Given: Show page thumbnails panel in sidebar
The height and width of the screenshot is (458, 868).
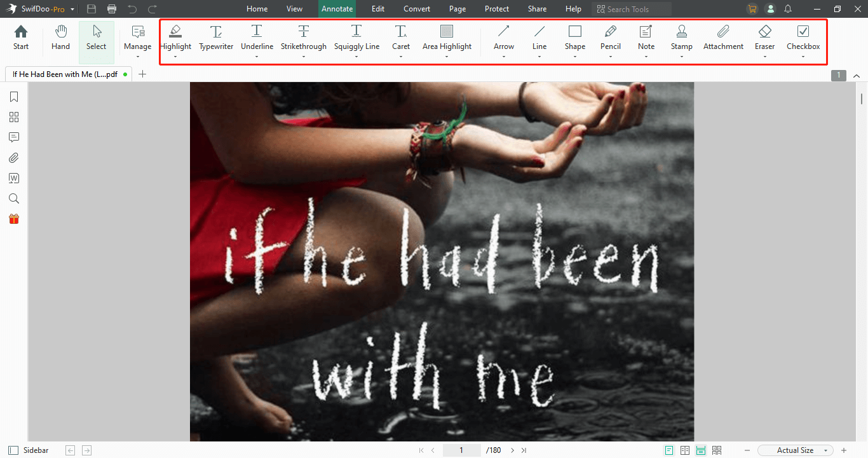Looking at the screenshot, I should pos(14,117).
